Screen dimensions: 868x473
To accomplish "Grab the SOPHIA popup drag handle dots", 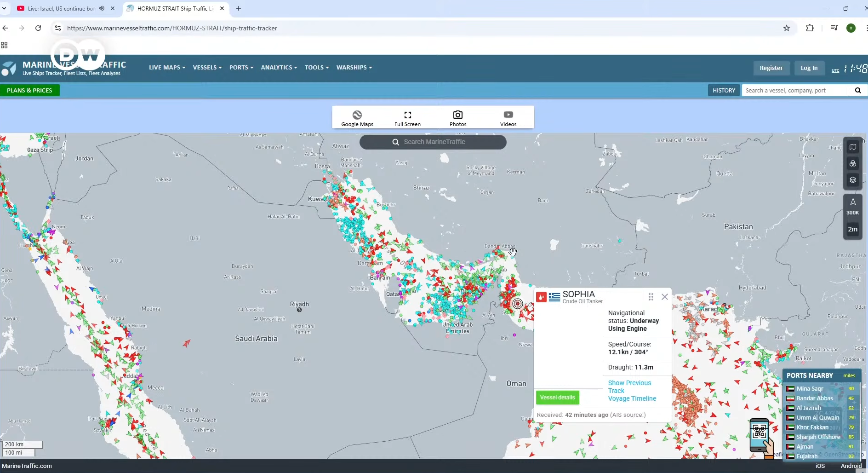I will coord(651,297).
